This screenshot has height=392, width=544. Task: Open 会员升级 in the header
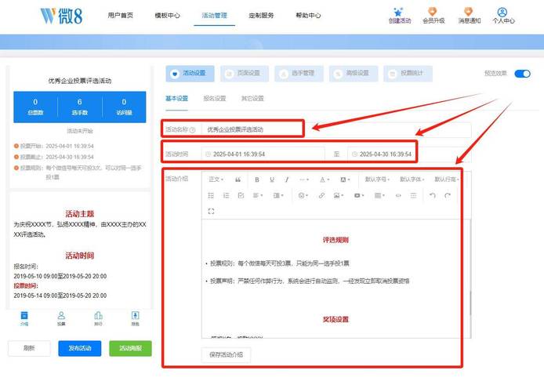click(x=433, y=16)
